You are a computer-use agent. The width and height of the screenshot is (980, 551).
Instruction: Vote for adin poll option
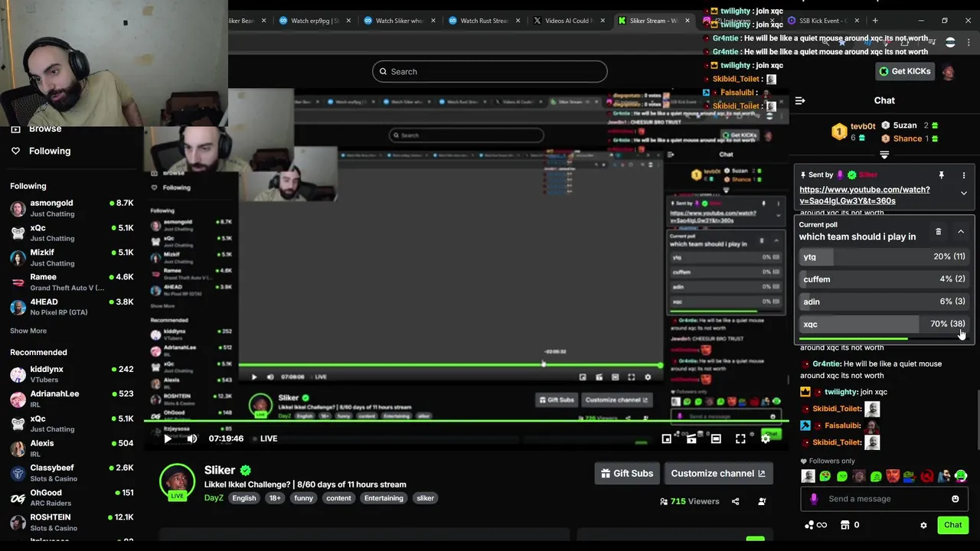pyautogui.click(x=884, y=302)
